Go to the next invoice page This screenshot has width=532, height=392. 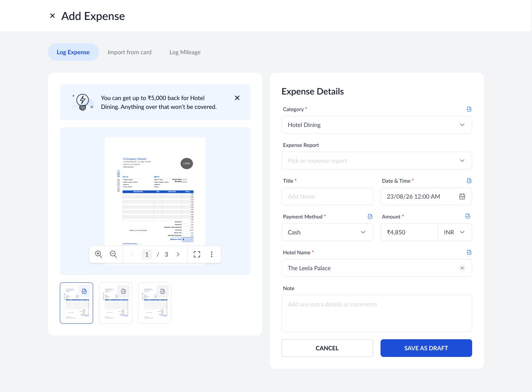point(178,254)
